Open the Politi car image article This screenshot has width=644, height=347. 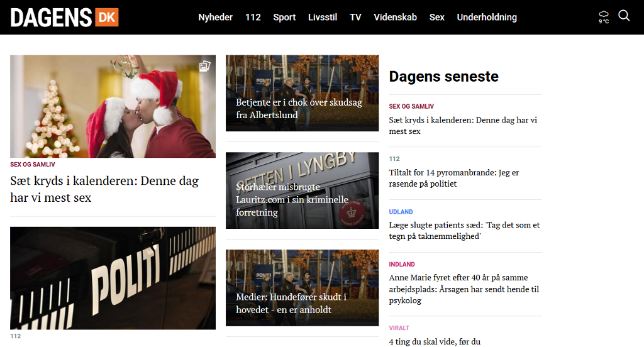coord(113,278)
